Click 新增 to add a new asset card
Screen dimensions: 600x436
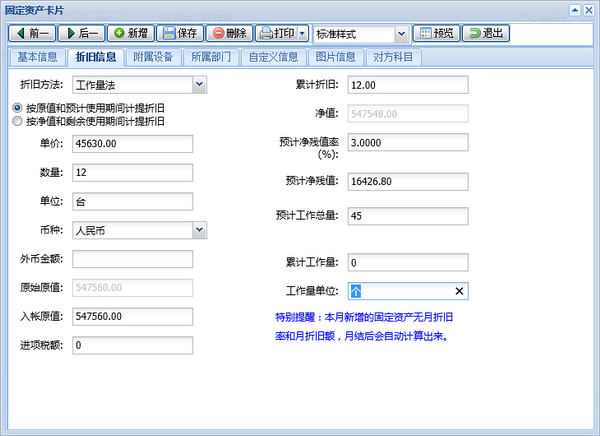point(131,33)
